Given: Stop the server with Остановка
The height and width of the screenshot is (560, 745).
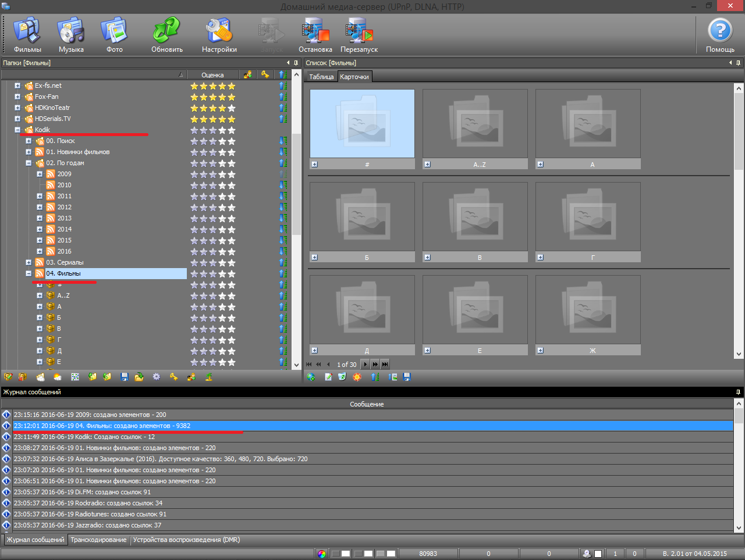Looking at the screenshot, I should point(315,35).
